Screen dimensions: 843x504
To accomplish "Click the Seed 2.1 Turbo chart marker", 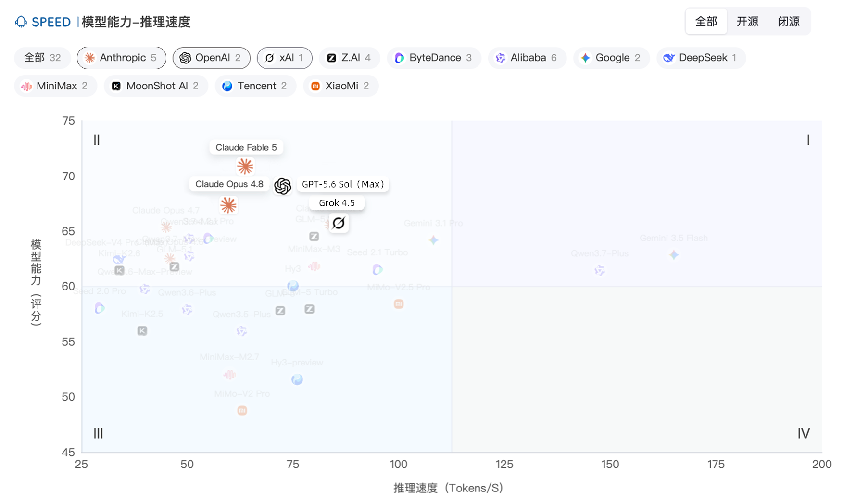I will [377, 269].
